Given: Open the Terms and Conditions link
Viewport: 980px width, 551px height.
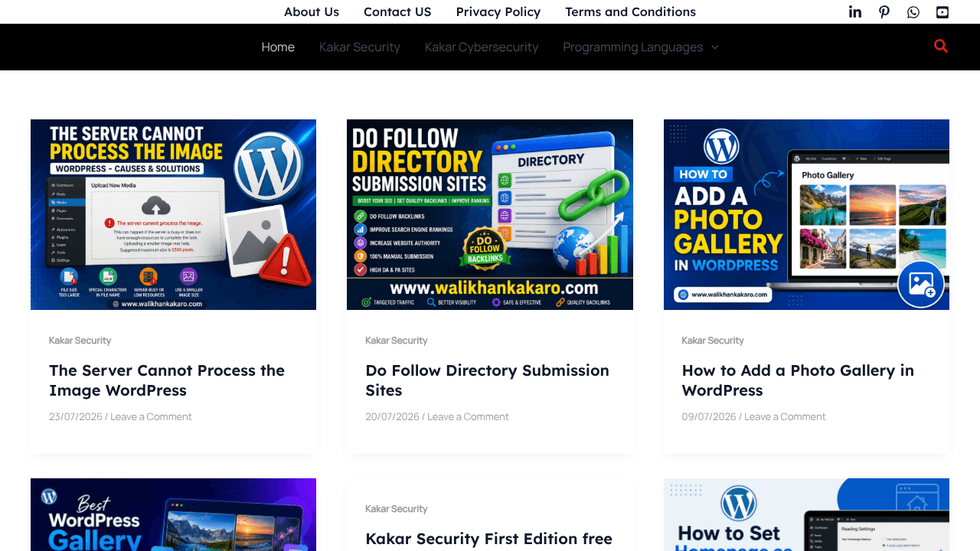Looking at the screenshot, I should (x=631, y=11).
